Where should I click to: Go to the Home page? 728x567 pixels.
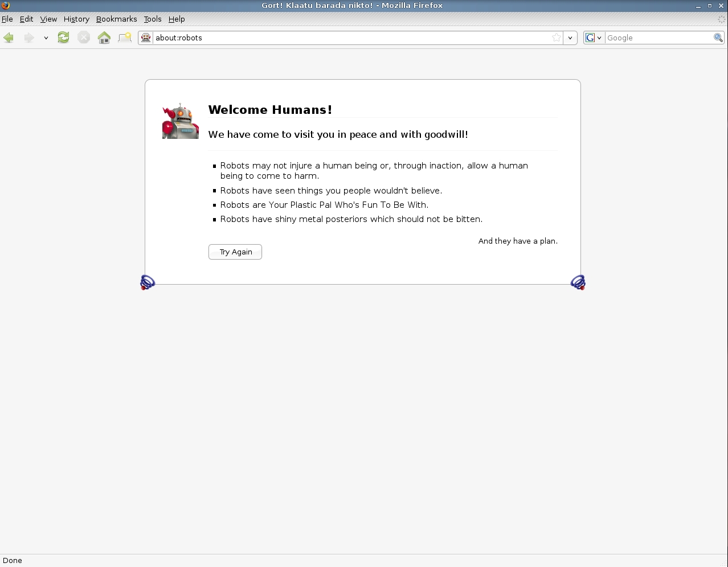[104, 38]
